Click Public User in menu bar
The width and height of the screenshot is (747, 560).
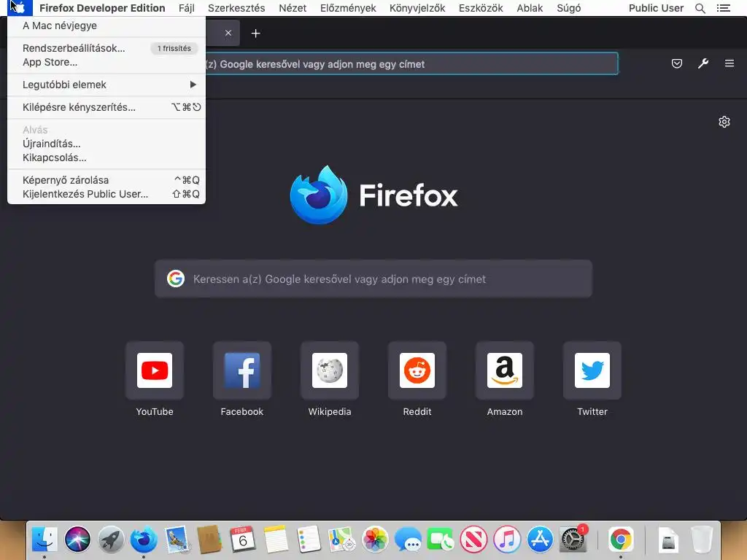pos(656,8)
